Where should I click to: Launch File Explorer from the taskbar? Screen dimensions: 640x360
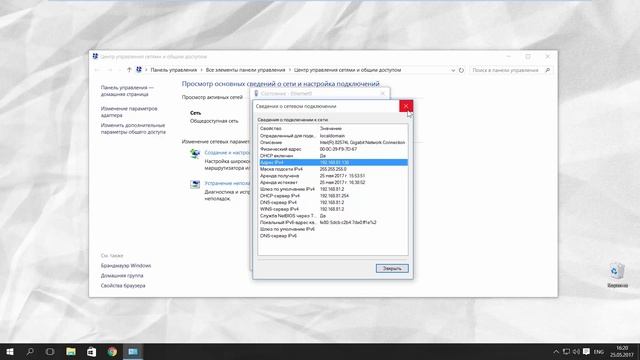pyautogui.click(x=71, y=351)
